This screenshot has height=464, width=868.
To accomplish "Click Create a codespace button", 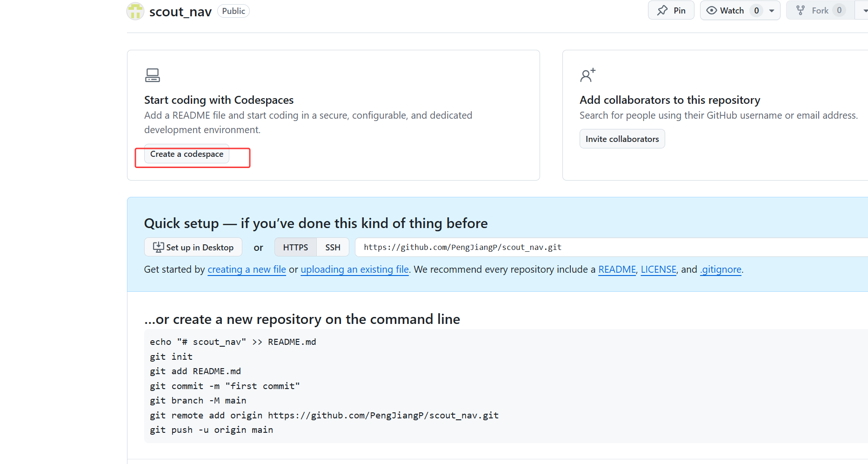I will (x=187, y=154).
